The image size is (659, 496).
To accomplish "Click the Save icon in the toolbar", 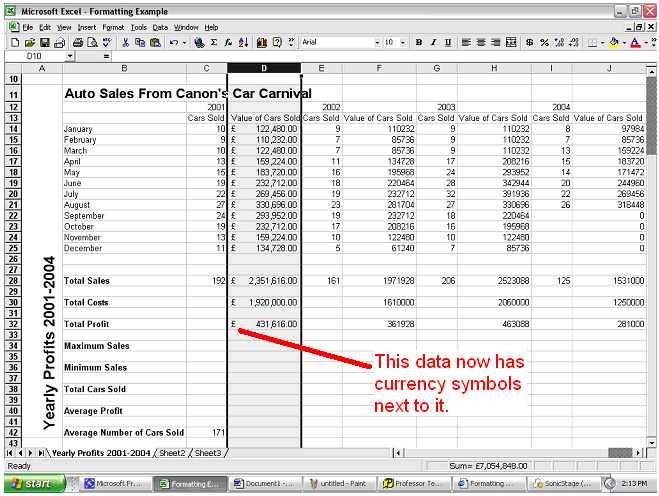I will tap(45, 43).
